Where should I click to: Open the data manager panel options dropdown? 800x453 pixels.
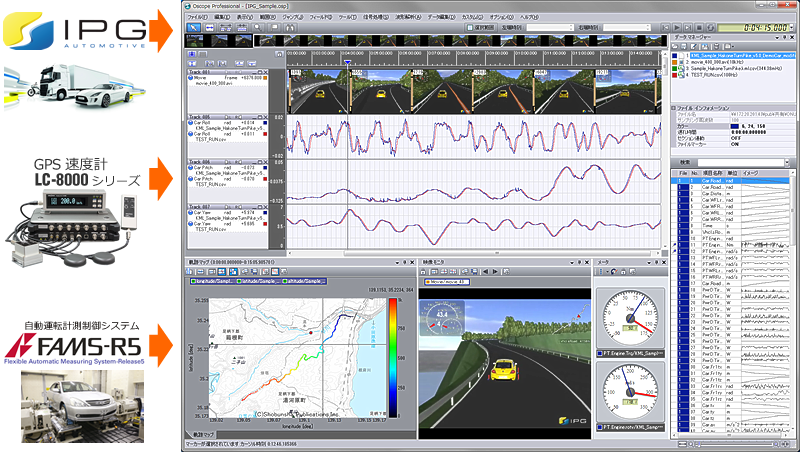pyautogui.click(x=777, y=38)
